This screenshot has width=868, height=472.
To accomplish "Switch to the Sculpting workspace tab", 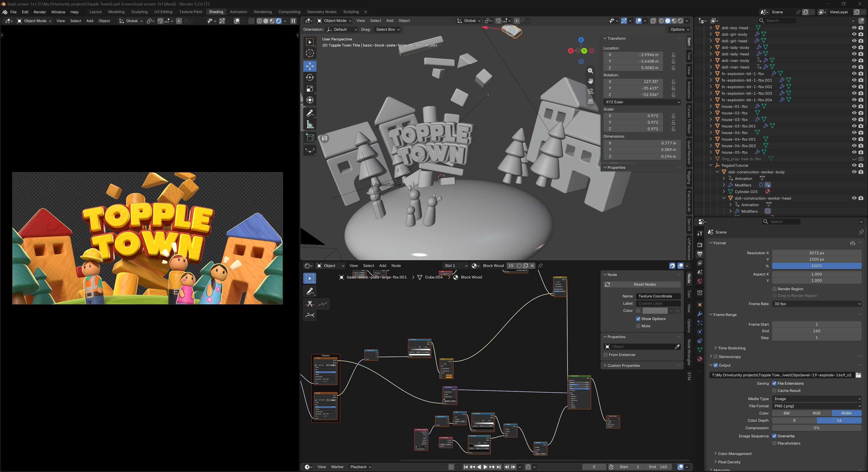I will [x=139, y=12].
